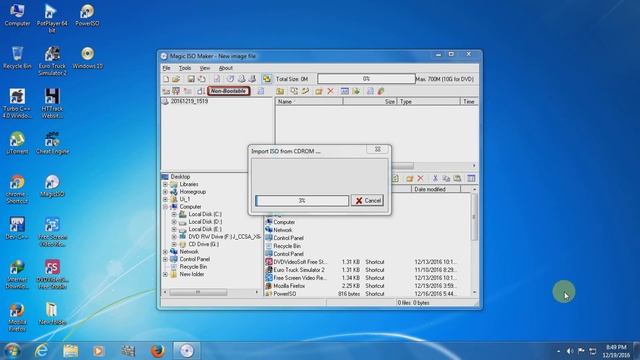Expand Local Disk (C:) in folder tree
The image size is (640, 360).
pos(174,214)
